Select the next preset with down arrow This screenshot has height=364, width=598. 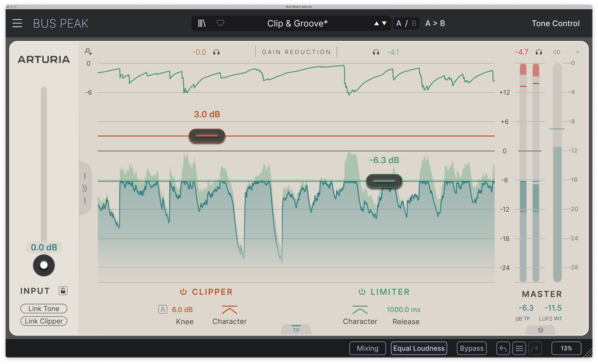(384, 23)
